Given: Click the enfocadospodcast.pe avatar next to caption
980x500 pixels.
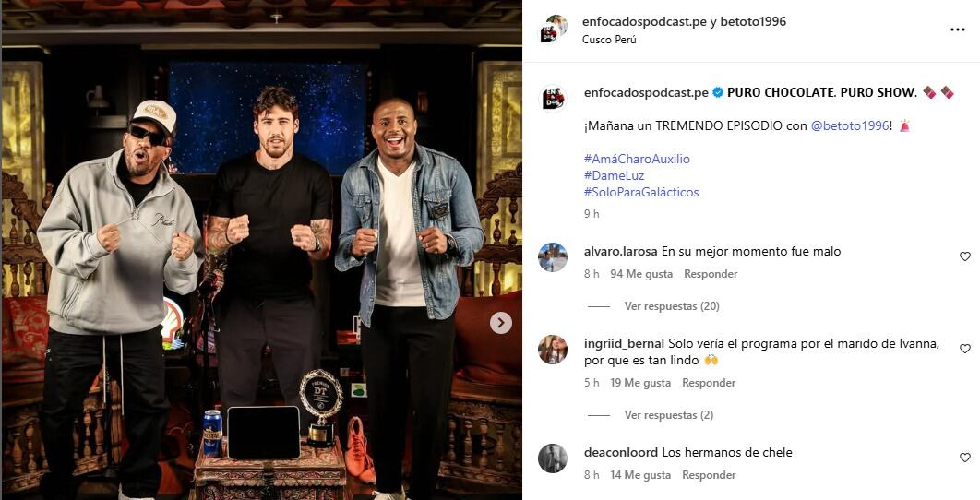Looking at the screenshot, I should (x=553, y=98).
